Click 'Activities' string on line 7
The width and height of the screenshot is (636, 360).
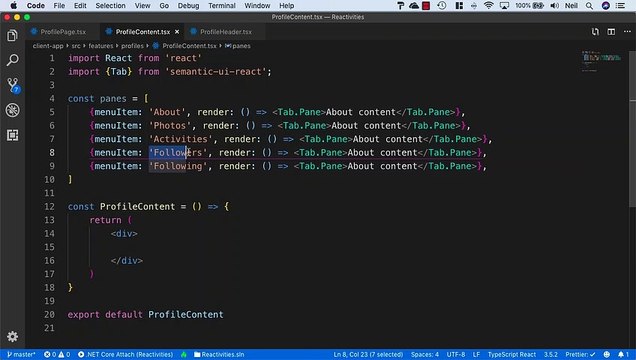(180, 139)
